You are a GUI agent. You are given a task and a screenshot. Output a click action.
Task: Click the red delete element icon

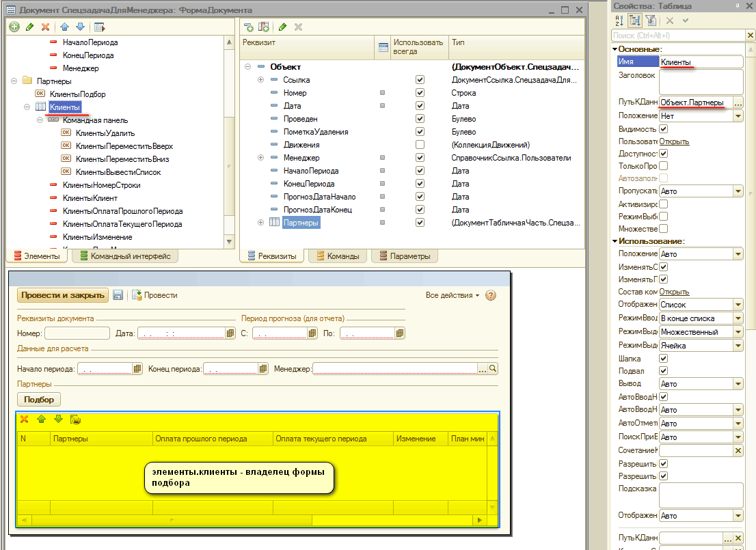click(x=46, y=27)
